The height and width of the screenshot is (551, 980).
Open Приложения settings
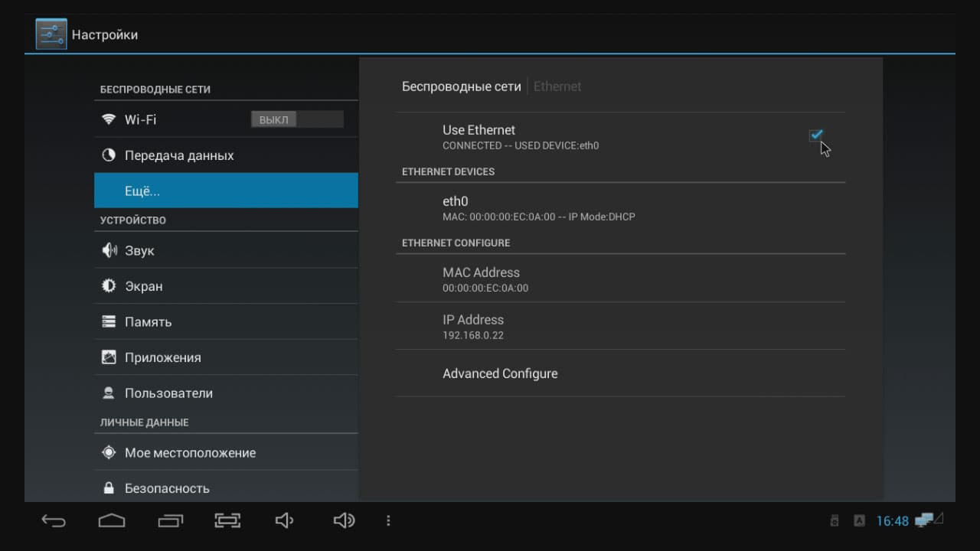226,357
